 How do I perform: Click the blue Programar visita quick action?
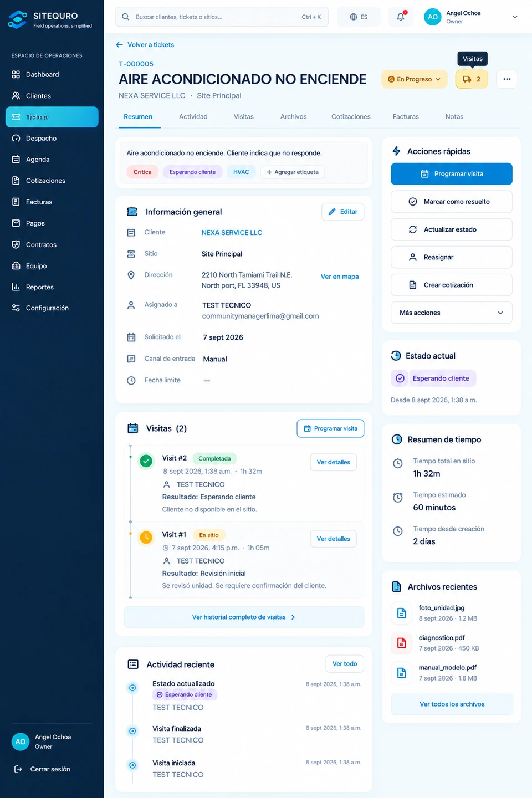(452, 174)
